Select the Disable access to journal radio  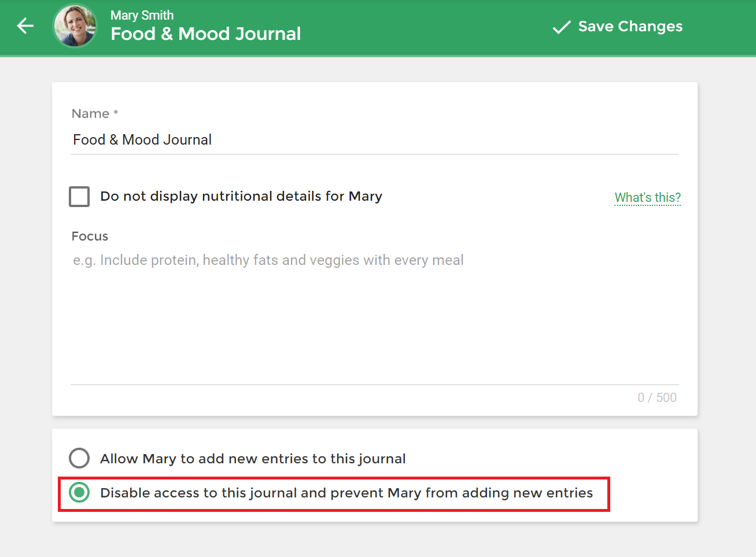click(79, 492)
